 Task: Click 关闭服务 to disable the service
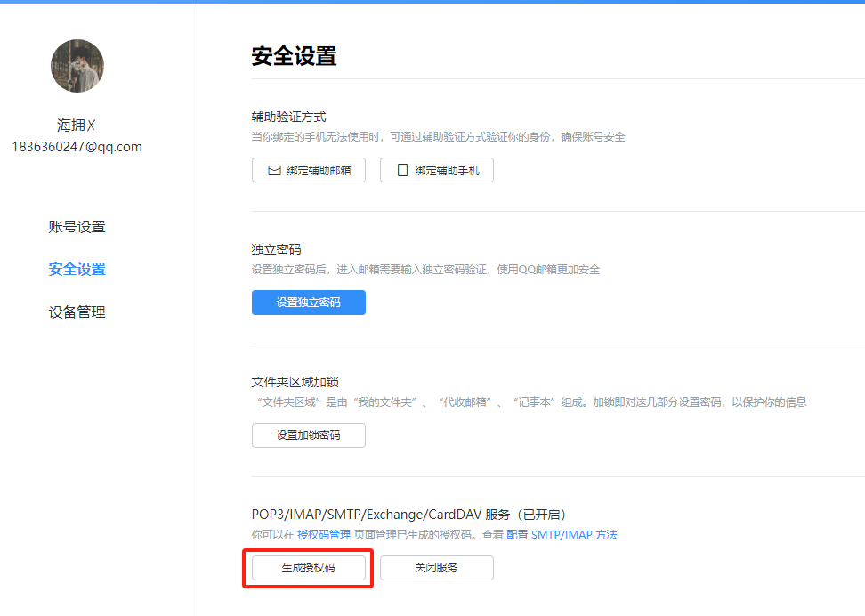click(436, 567)
